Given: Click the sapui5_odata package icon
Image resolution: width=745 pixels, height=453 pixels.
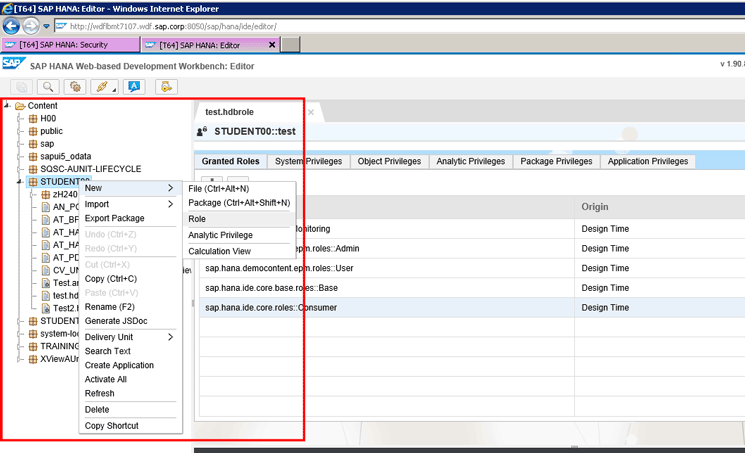Looking at the screenshot, I should [x=33, y=156].
